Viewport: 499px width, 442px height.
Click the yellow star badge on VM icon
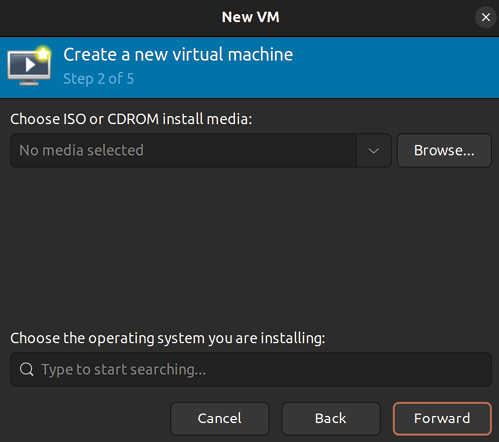point(43,54)
